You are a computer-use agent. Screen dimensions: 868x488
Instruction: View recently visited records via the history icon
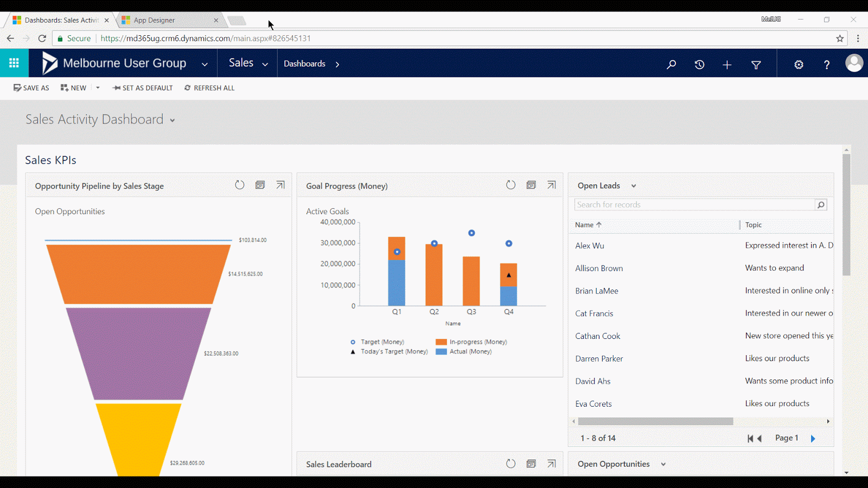(x=699, y=63)
